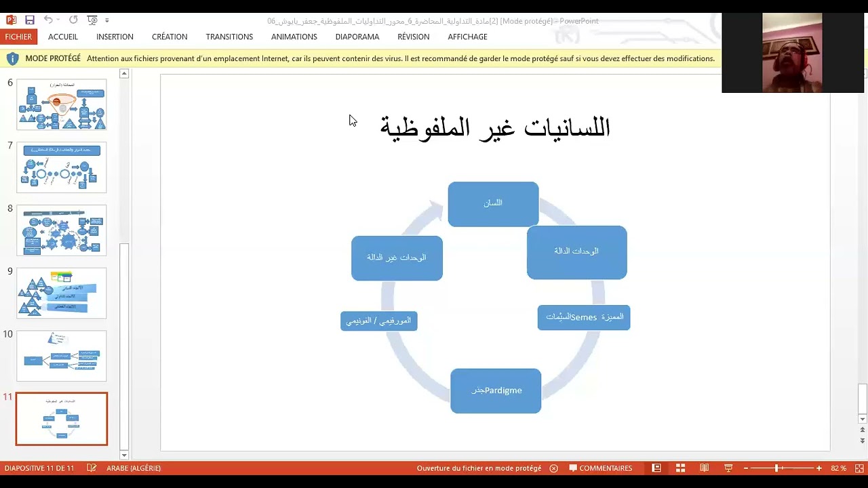The image size is (868, 488).
Task: Select the ANIMATIONS ribbon tab
Action: (x=294, y=37)
